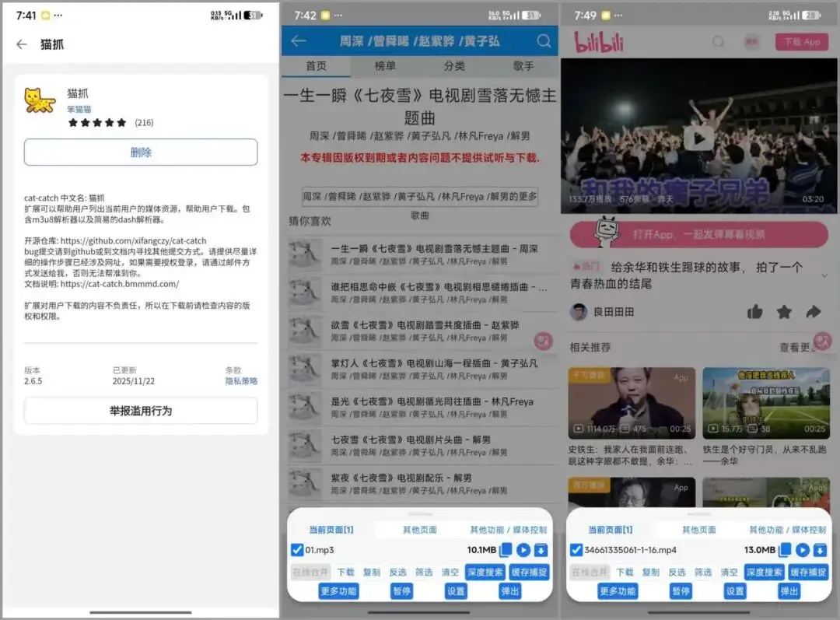Screen dimensions: 840x620
Task: Switch to the 歌手 tab
Action: click(x=523, y=66)
